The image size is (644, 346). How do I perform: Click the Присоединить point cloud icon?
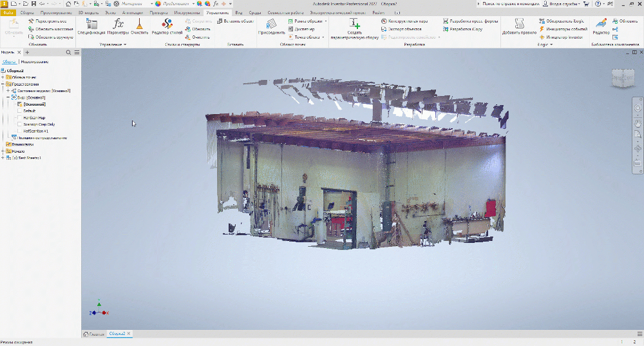point(271,24)
